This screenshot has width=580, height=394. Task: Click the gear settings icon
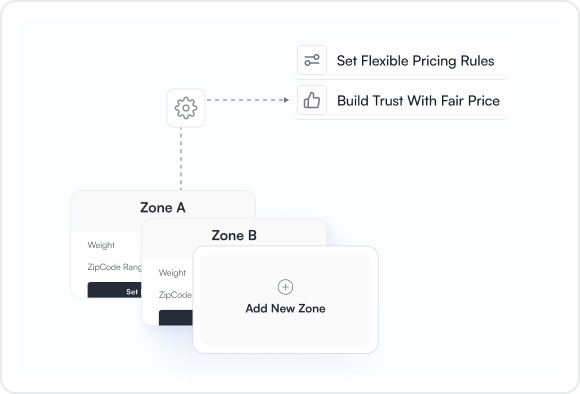click(x=186, y=108)
